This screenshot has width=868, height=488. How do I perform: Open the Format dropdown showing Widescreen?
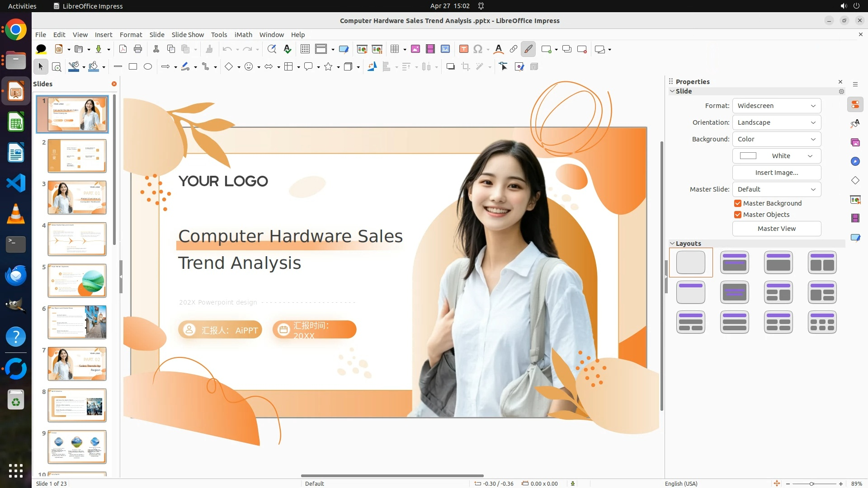pyautogui.click(x=776, y=106)
